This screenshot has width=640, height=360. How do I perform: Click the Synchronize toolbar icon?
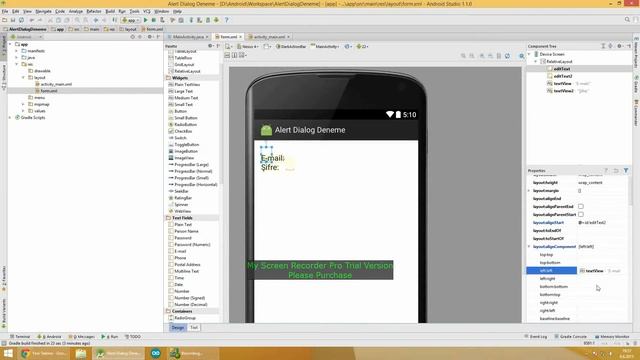21,20
